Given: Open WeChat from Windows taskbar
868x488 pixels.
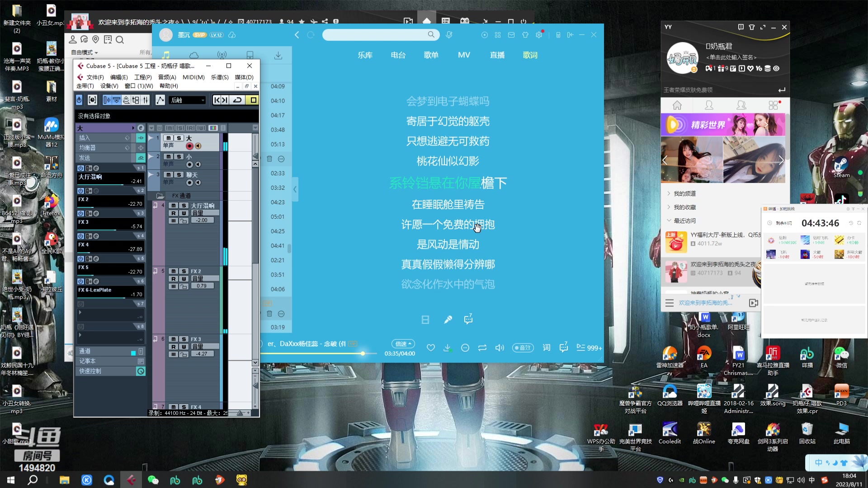Looking at the screenshot, I should tap(153, 480).
